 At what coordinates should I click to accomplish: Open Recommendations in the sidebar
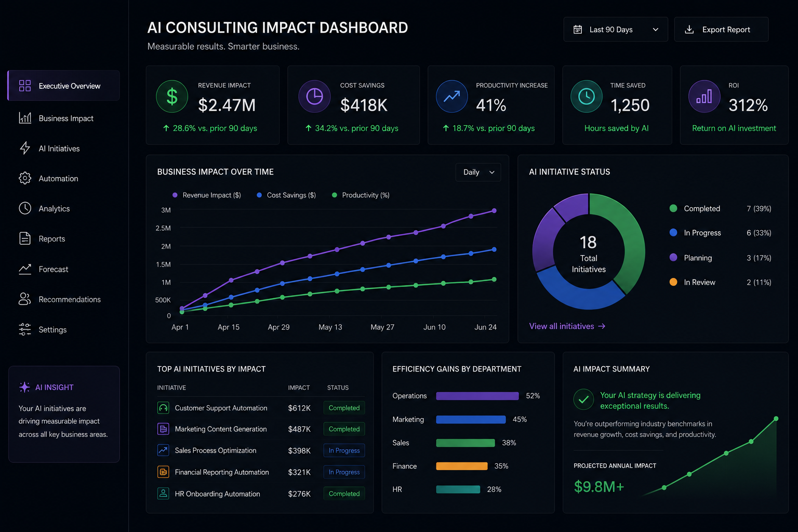(x=64, y=299)
